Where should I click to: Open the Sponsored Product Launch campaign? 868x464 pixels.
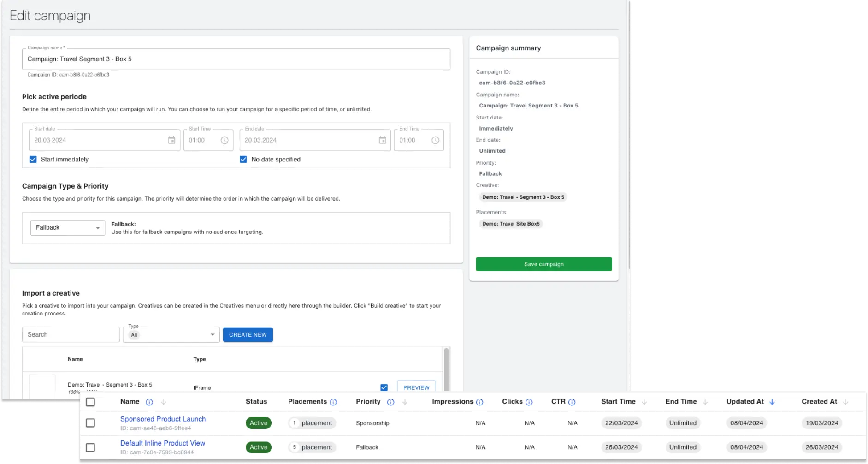click(163, 419)
